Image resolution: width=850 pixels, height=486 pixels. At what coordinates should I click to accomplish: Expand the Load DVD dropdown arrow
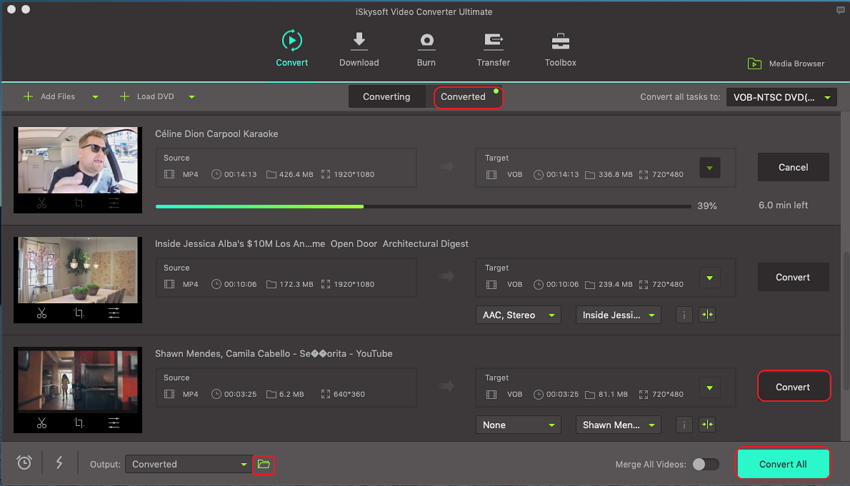(191, 97)
